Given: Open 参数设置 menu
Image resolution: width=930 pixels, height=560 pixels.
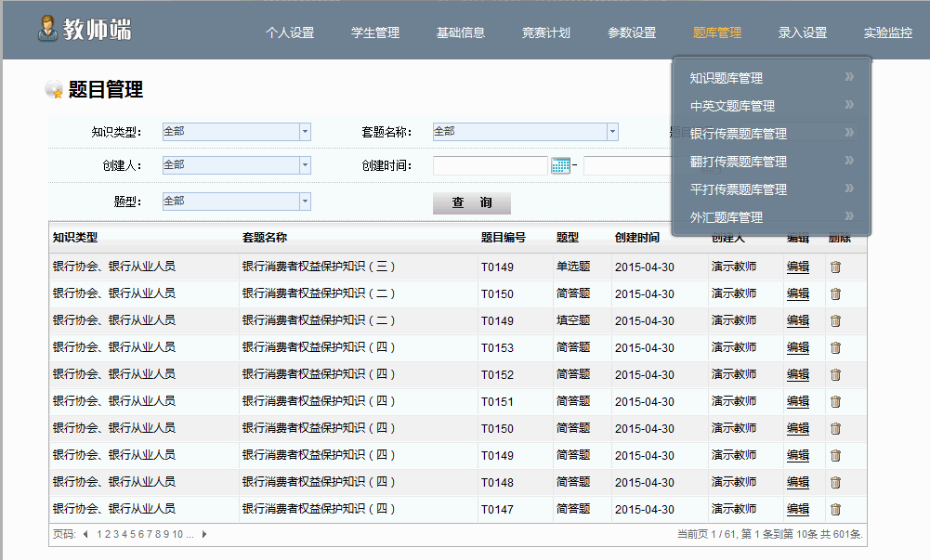Looking at the screenshot, I should (632, 33).
